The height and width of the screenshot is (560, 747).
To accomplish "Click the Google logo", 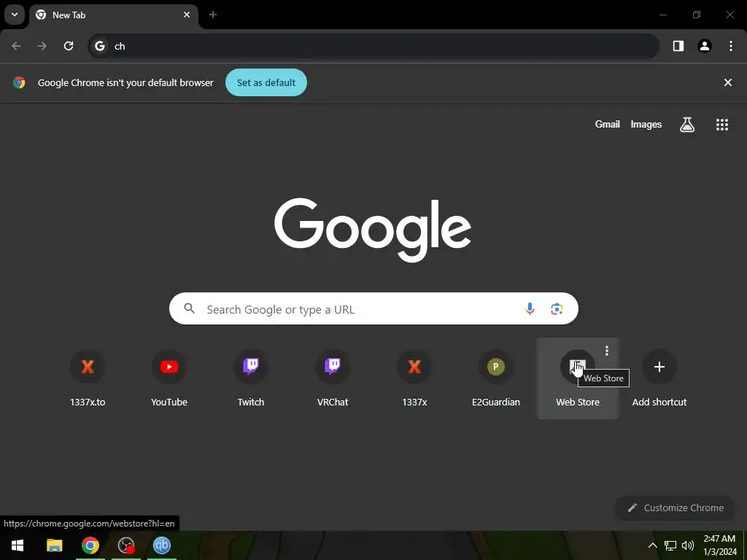I will click(373, 230).
